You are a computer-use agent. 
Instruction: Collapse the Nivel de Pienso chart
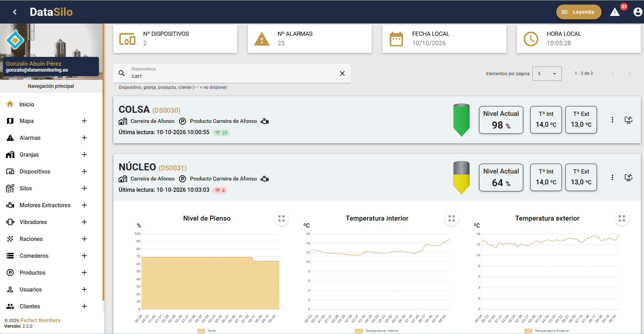pos(281,218)
